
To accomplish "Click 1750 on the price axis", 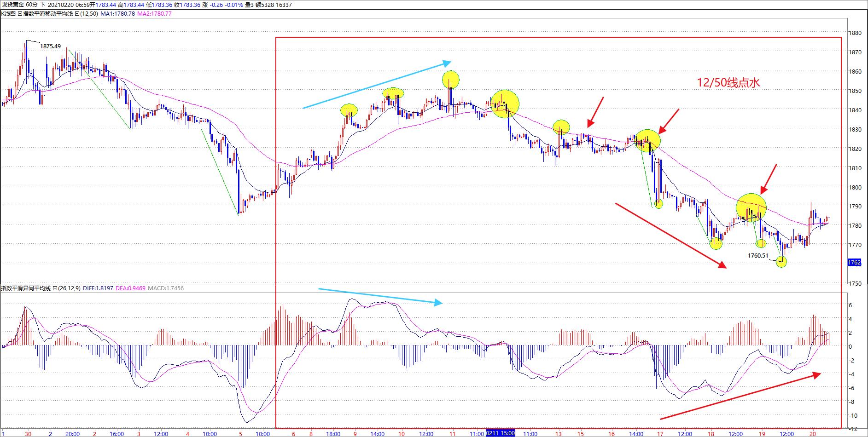I will coord(856,284).
